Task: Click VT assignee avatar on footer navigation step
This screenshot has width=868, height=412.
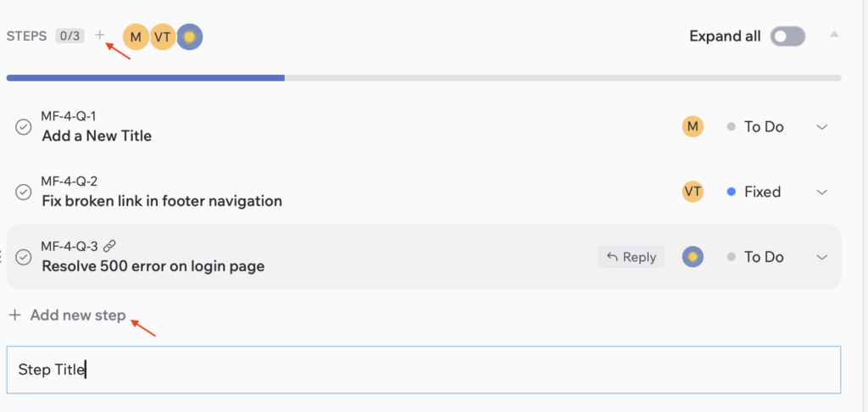Action: coord(693,192)
